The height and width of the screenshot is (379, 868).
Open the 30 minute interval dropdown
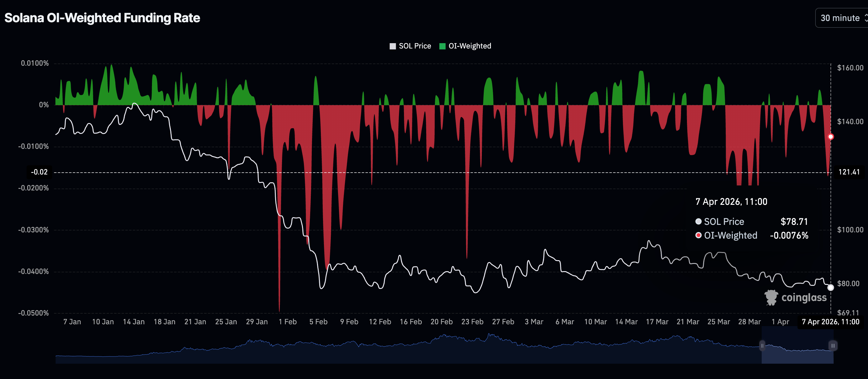point(840,18)
